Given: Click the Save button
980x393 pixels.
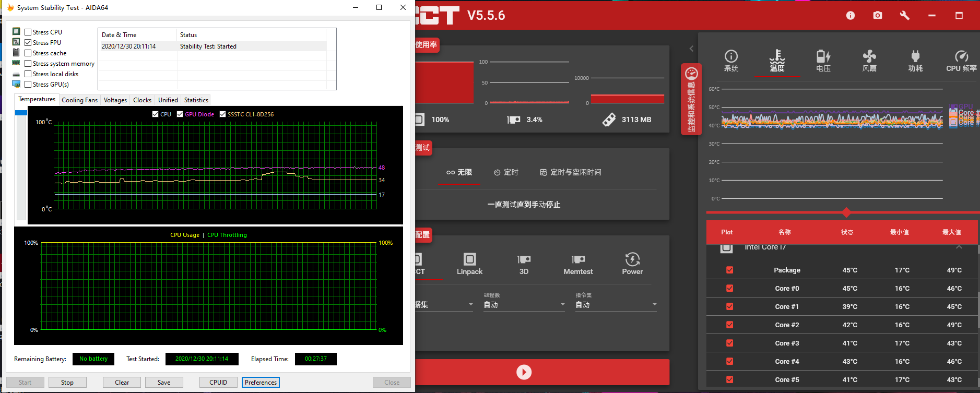Looking at the screenshot, I should point(164,382).
